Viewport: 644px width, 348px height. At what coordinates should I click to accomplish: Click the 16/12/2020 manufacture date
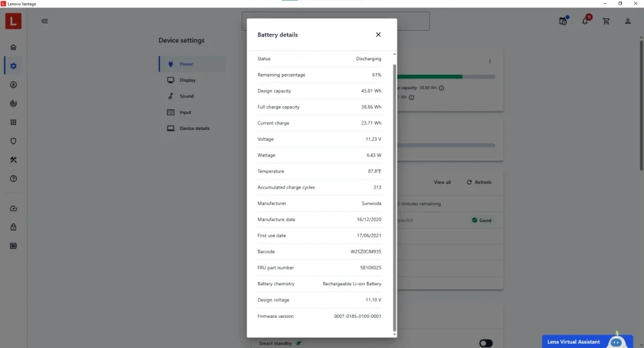point(369,220)
